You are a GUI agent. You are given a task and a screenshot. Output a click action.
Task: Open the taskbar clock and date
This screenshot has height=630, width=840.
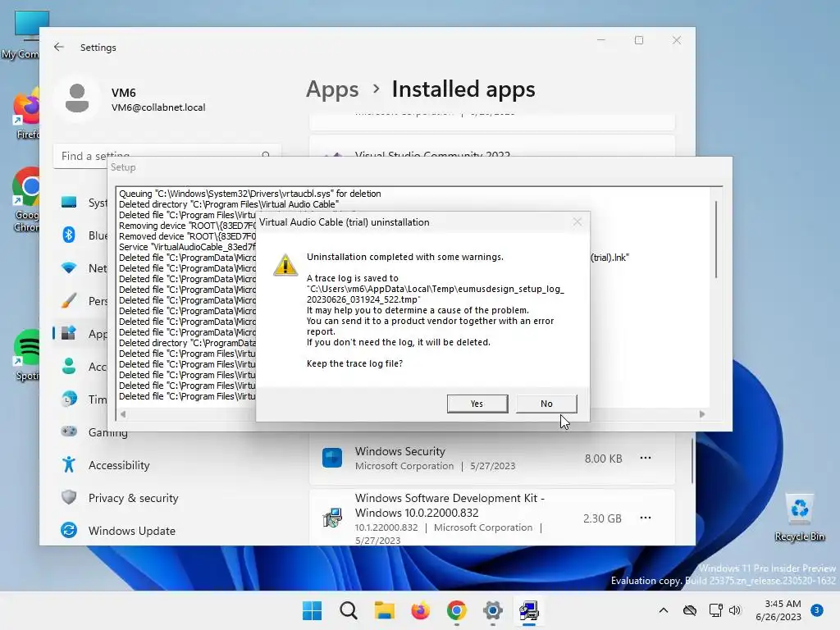778,610
